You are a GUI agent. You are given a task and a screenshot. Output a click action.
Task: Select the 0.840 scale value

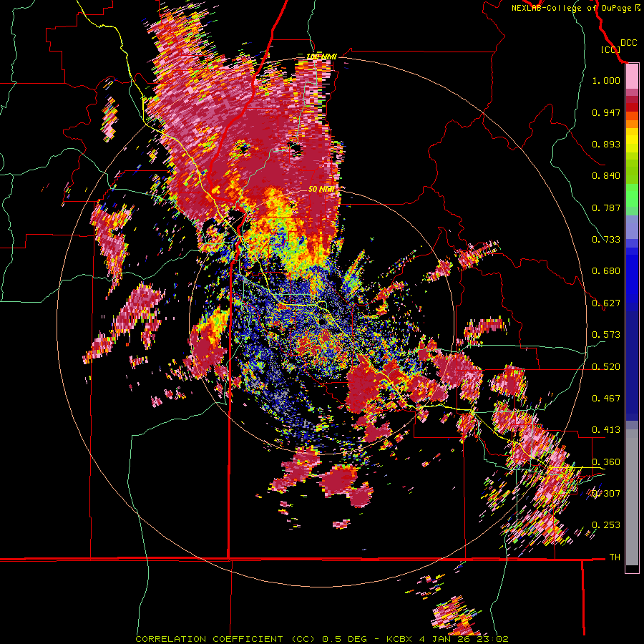coord(606,176)
